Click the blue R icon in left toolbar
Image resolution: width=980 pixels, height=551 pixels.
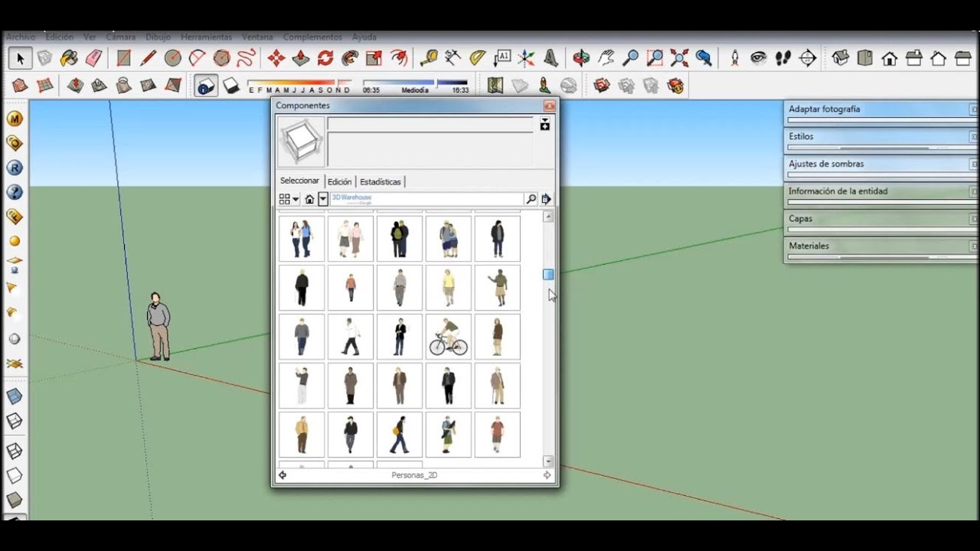(x=15, y=168)
